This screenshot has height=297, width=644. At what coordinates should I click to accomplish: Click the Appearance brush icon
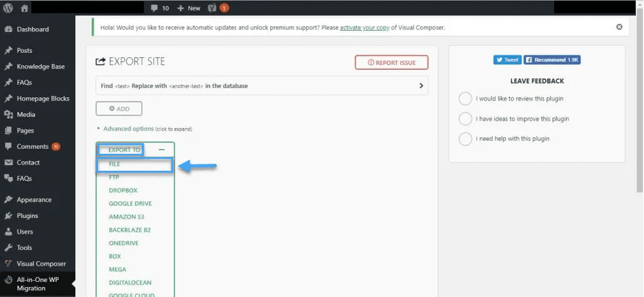point(8,200)
